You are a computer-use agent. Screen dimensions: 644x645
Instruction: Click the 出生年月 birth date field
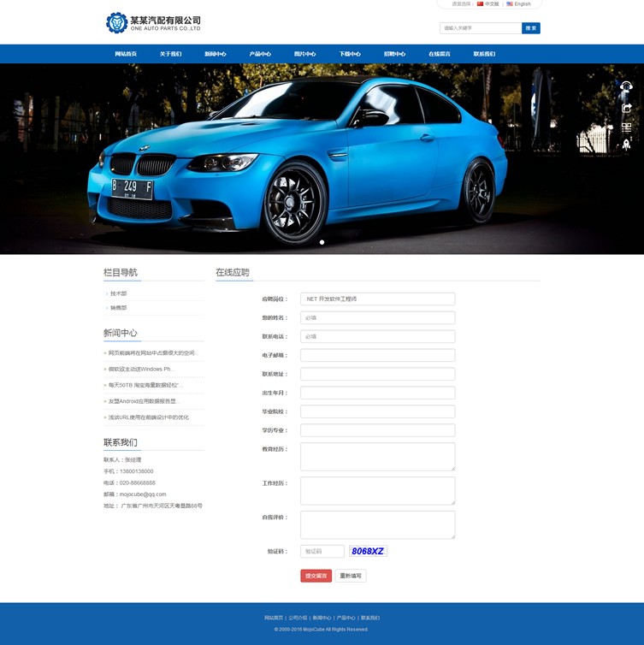tap(377, 393)
